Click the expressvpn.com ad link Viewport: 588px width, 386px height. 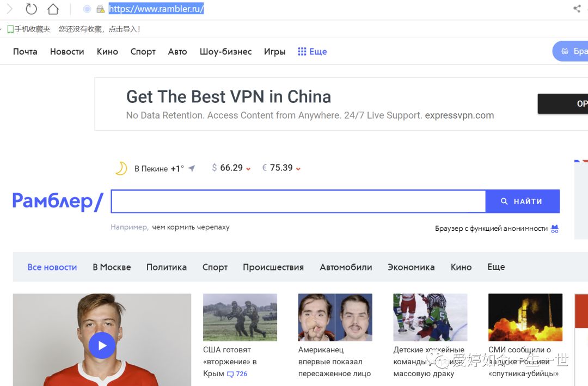[x=460, y=115]
